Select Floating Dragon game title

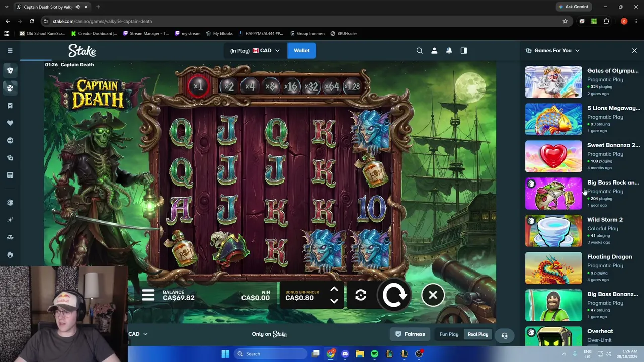click(x=609, y=257)
